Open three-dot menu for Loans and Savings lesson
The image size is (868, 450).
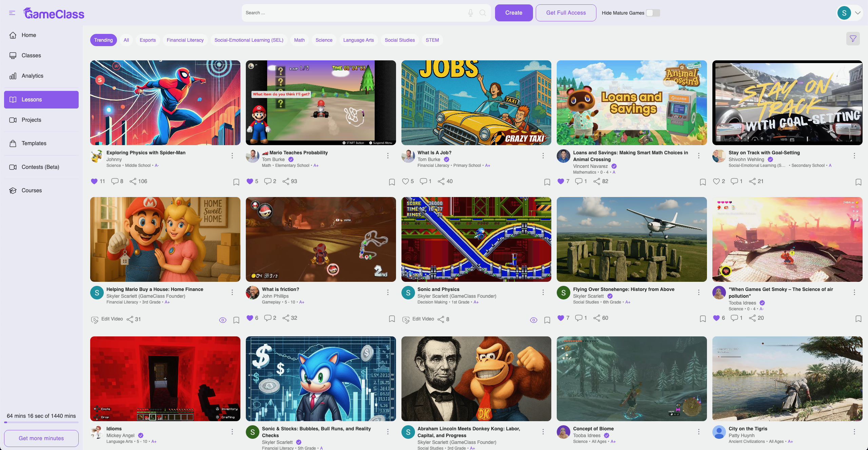(x=698, y=156)
